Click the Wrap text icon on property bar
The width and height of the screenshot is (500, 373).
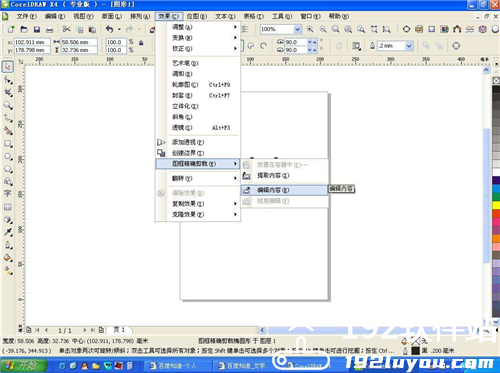pyautogui.click(x=356, y=46)
